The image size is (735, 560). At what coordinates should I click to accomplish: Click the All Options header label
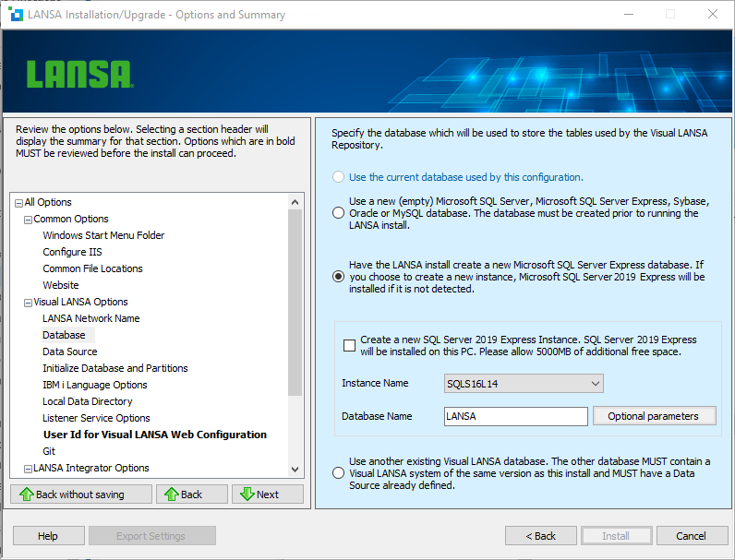point(48,202)
